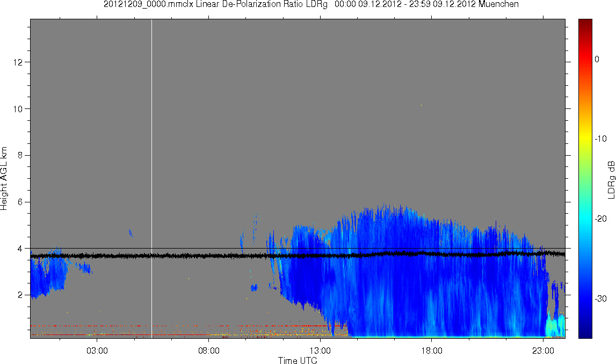Click the '08:00' time axis label
The image size is (616, 364).
208,351
